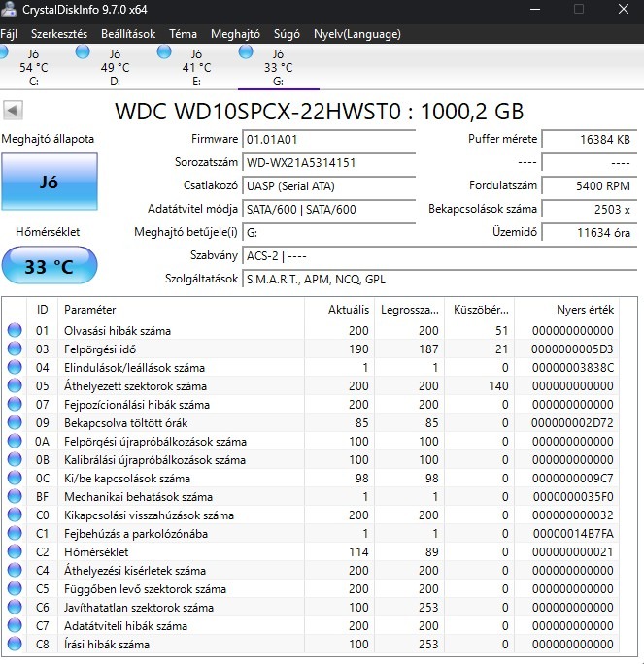Switch to drive C: tab at 54 °C
Image resolution: width=644 pixels, height=664 pixels.
coord(34,67)
